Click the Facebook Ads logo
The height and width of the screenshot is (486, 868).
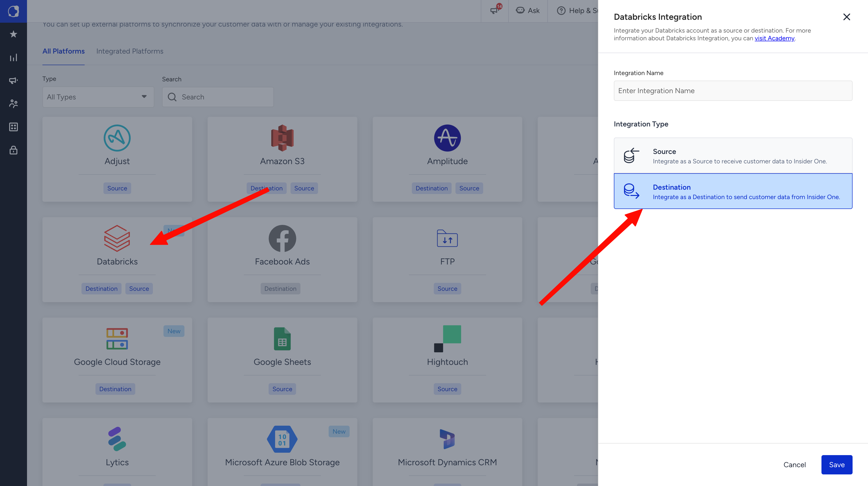click(282, 238)
